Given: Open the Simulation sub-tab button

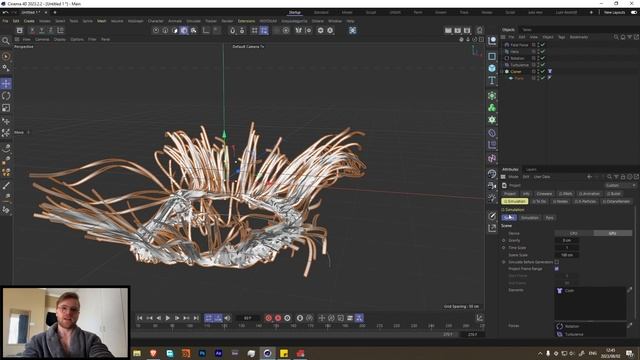Looking at the screenshot, I should point(529,218).
